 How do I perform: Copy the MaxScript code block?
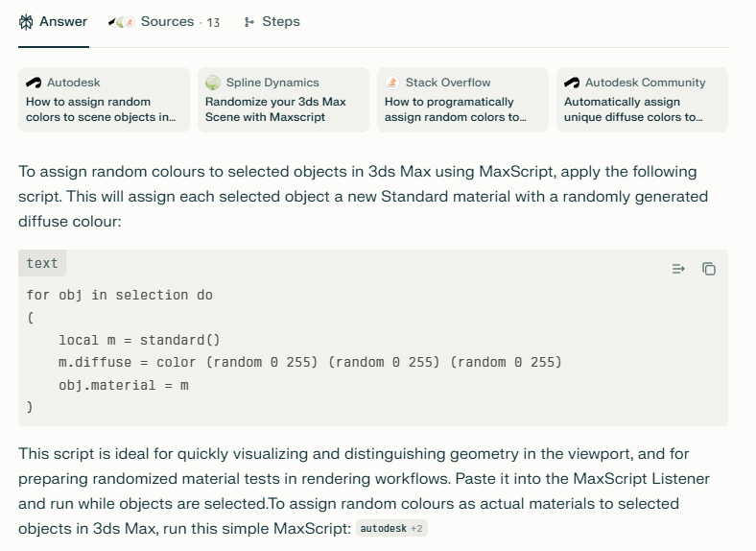(x=709, y=269)
